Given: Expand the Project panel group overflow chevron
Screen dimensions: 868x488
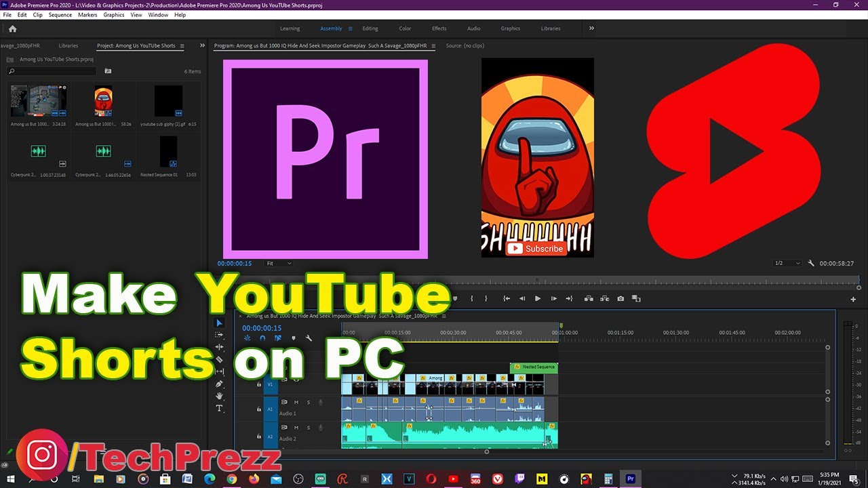Looking at the screenshot, I should 202,46.
